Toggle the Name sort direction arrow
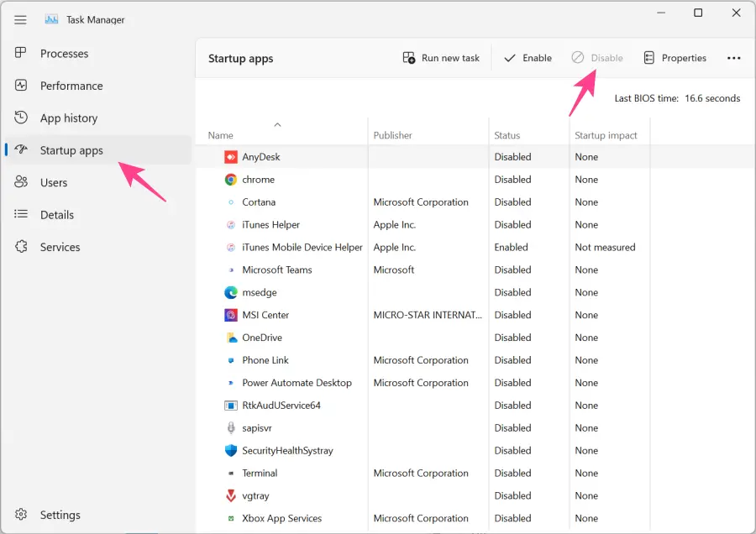Image resolution: width=756 pixels, height=534 pixels. (277, 125)
